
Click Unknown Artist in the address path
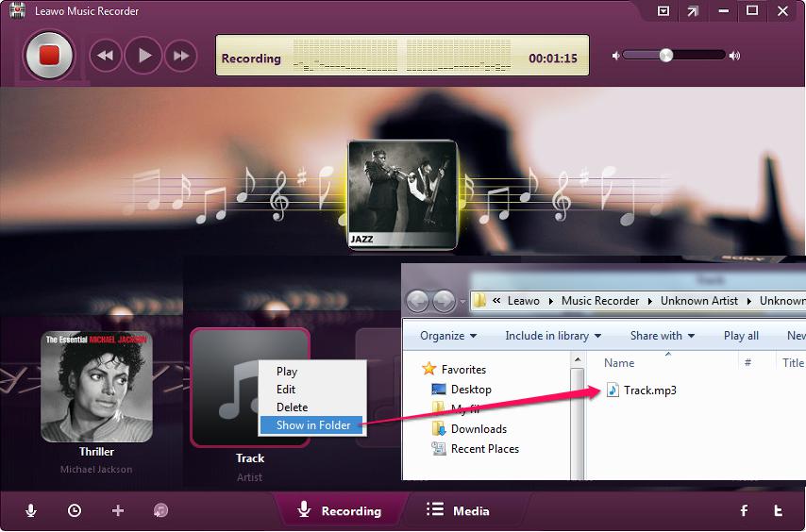pos(699,301)
